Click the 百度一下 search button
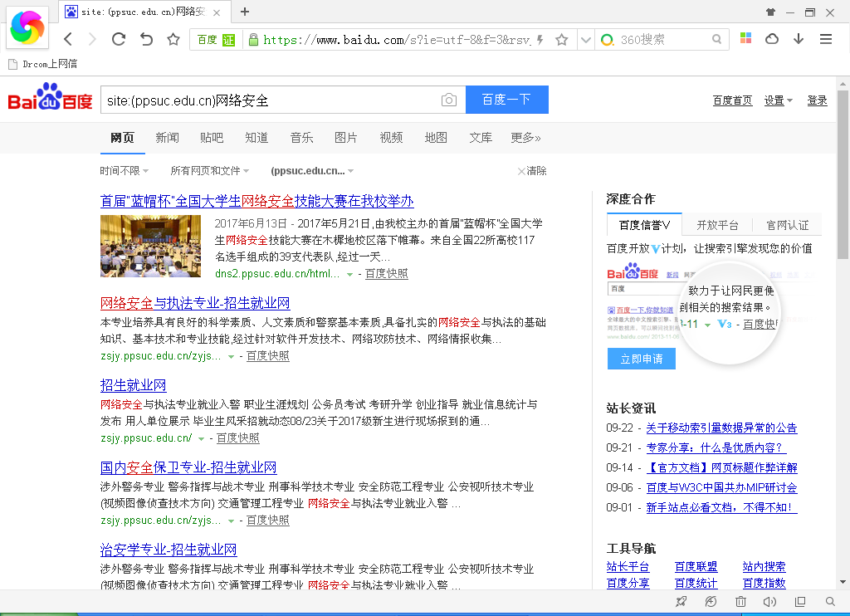850x616 pixels. tap(507, 100)
